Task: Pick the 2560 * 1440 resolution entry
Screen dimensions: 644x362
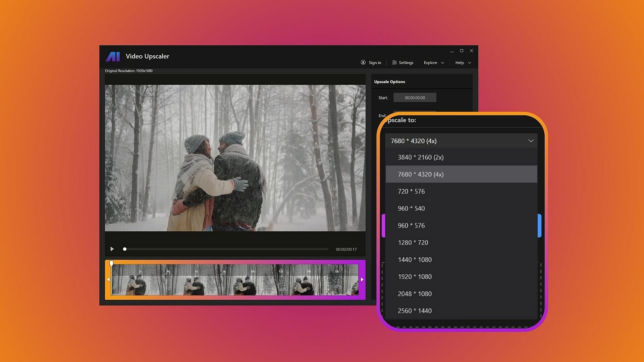Action: tap(415, 311)
